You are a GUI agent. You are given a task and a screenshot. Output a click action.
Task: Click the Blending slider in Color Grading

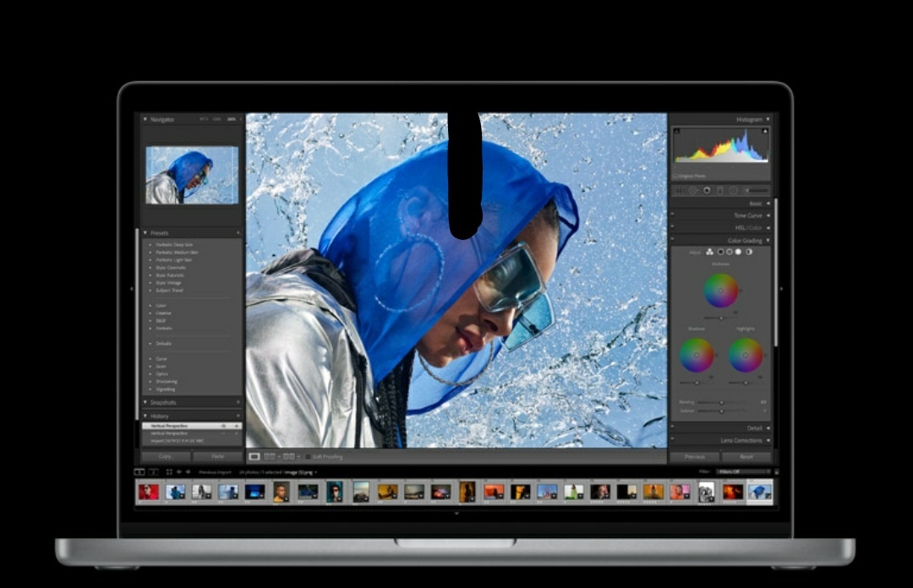tap(721, 402)
